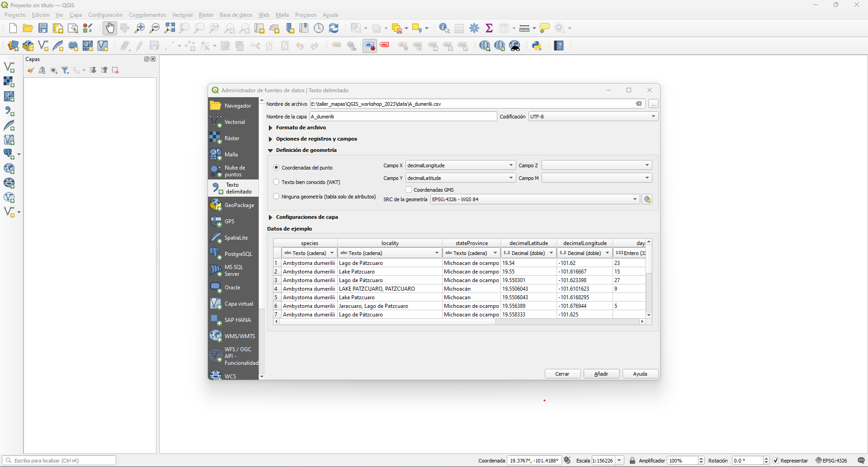Switch to the Navegador source tab
868x467 pixels.
click(x=233, y=105)
